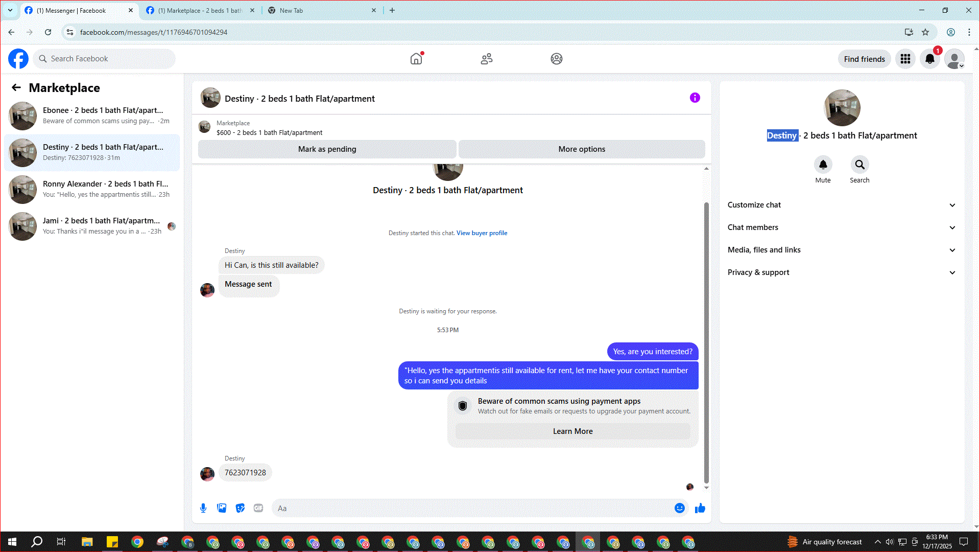Click the Air quality forecast widget
The image size is (980, 552).
(x=825, y=542)
